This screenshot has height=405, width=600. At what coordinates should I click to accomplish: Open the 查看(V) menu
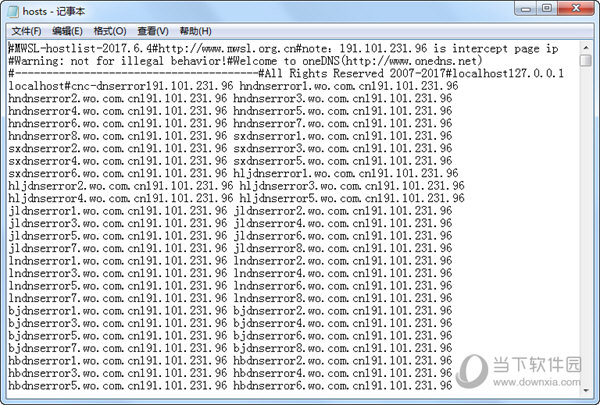click(153, 31)
